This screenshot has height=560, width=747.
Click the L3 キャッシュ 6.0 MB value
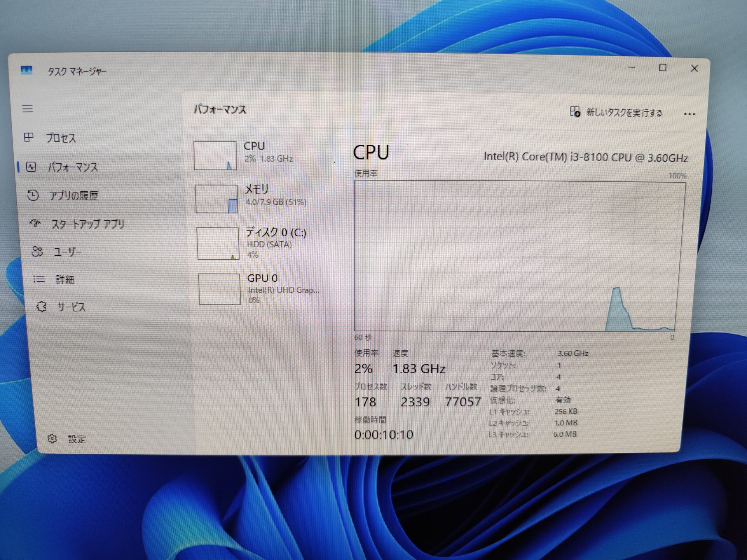[x=565, y=434]
